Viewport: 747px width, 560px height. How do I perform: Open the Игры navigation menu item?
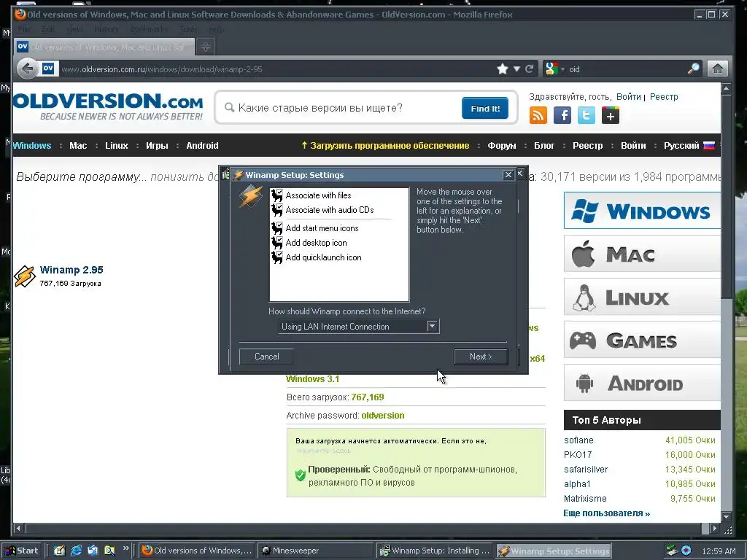coord(158,146)
